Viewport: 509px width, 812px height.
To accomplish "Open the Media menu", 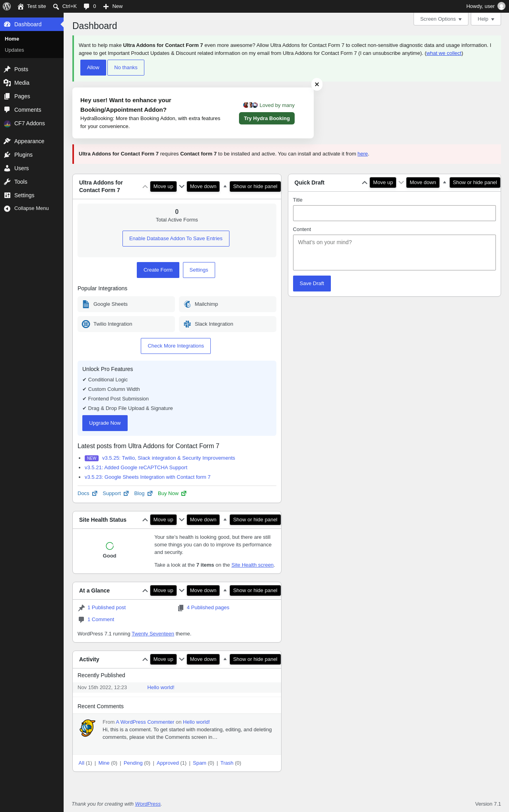I will tap(32, 83).
